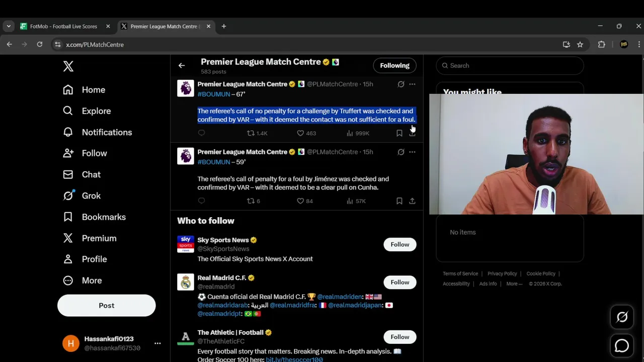Open Bookmarks in the sidebar
The height and width of the screenshot is (362, 644).
click(x=94, y=217)
